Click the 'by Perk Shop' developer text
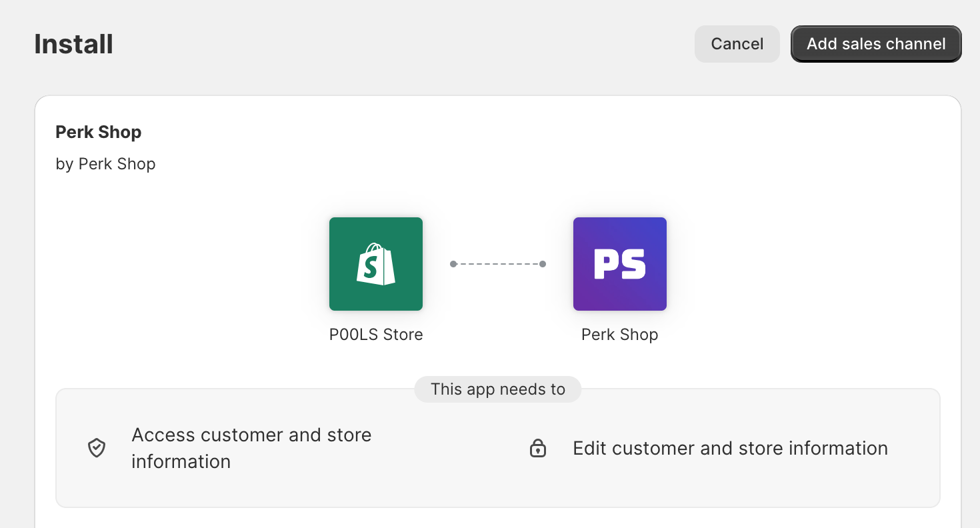This screenshot has height=528, width=980. click(105, 164)
